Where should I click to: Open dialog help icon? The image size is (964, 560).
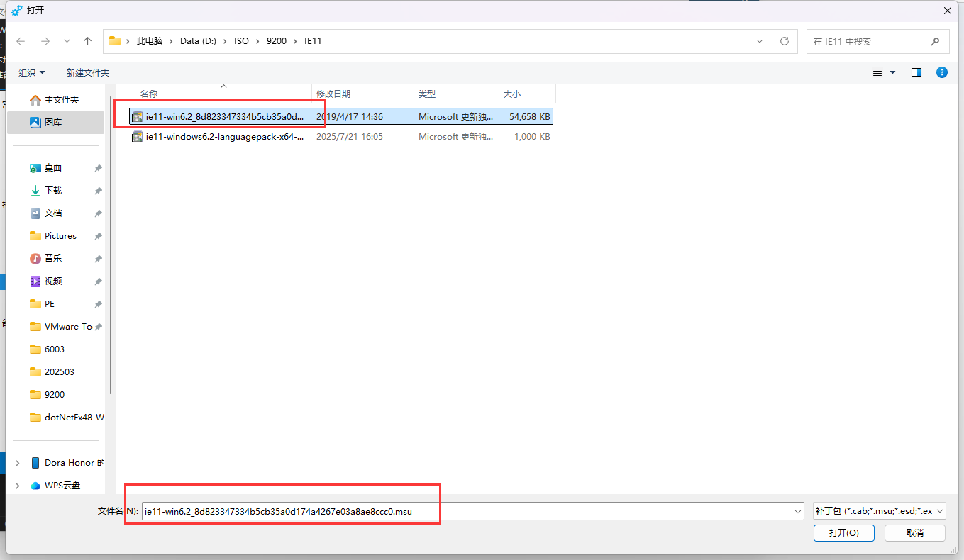pyautogui.click(x=941, y=72)
